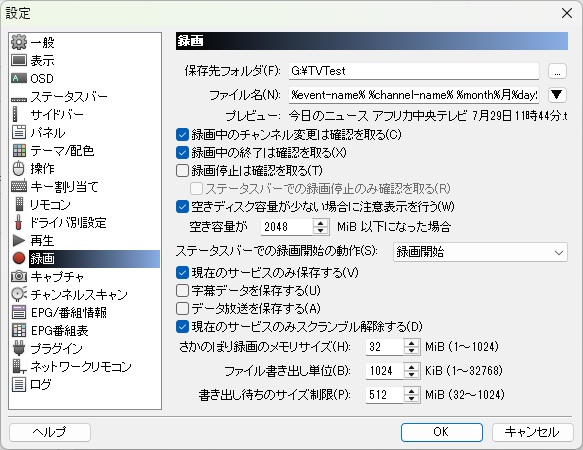
Task: Click the 512 MiB size limit field
Action: point(384,394)
